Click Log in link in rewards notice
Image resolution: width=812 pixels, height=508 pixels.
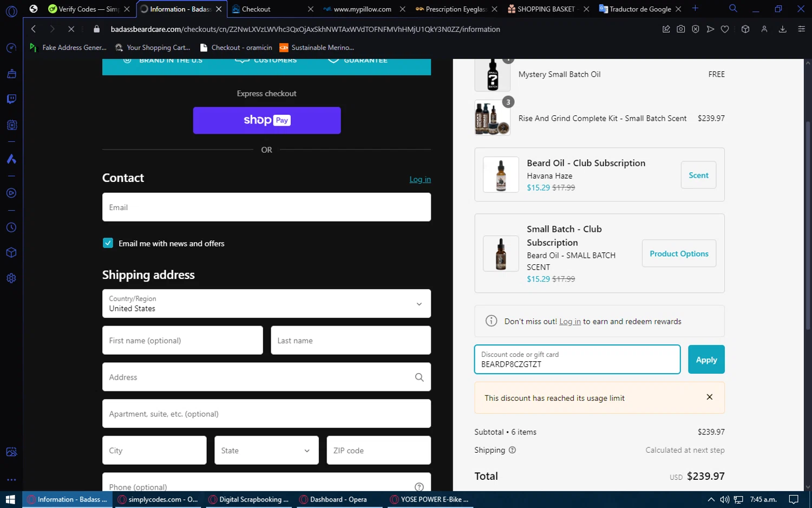(569, 322)
